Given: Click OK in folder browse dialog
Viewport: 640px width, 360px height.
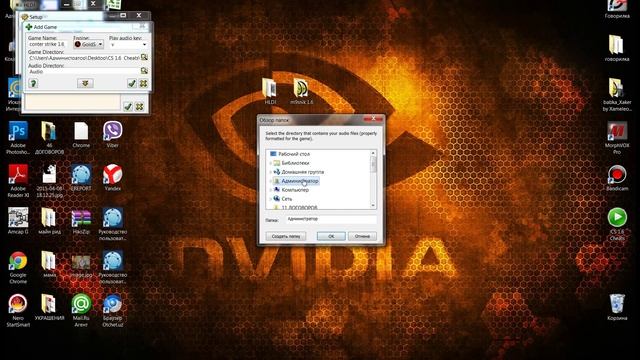Looking at the screenshot, I should pyautogui.click(x=331, y=236).
